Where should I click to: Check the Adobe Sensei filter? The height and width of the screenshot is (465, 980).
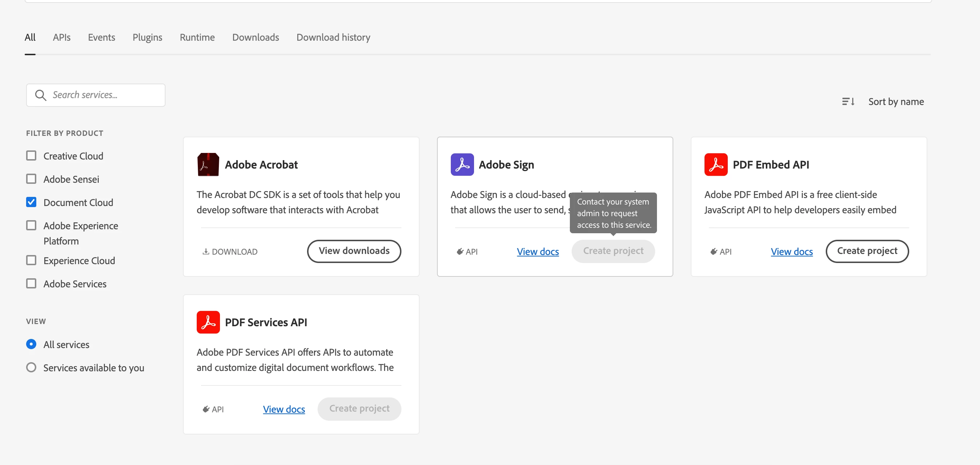31,179
